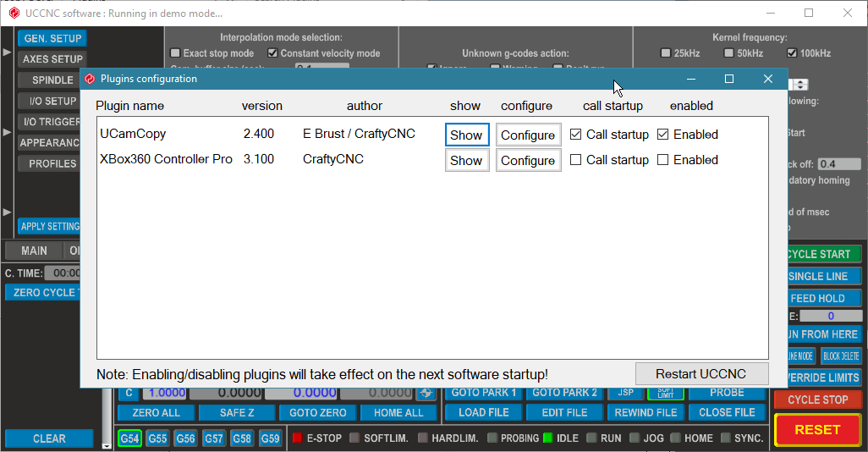Click the HARDLIM. status indicator light

(422, 438)
